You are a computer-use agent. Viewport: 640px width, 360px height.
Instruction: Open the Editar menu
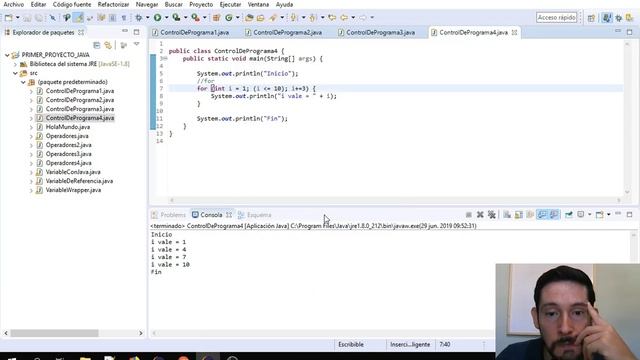click(38, 4)
